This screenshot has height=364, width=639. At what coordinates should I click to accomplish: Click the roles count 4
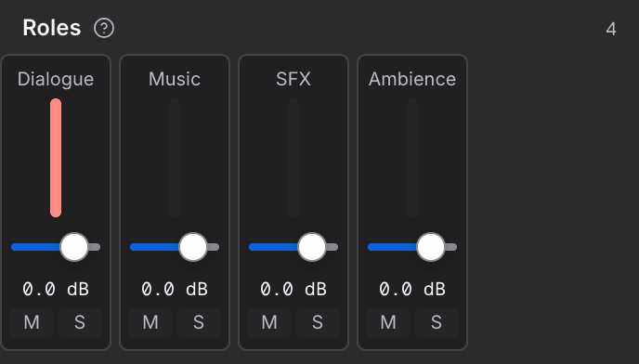pyautogui.click(x=611, y=29)
